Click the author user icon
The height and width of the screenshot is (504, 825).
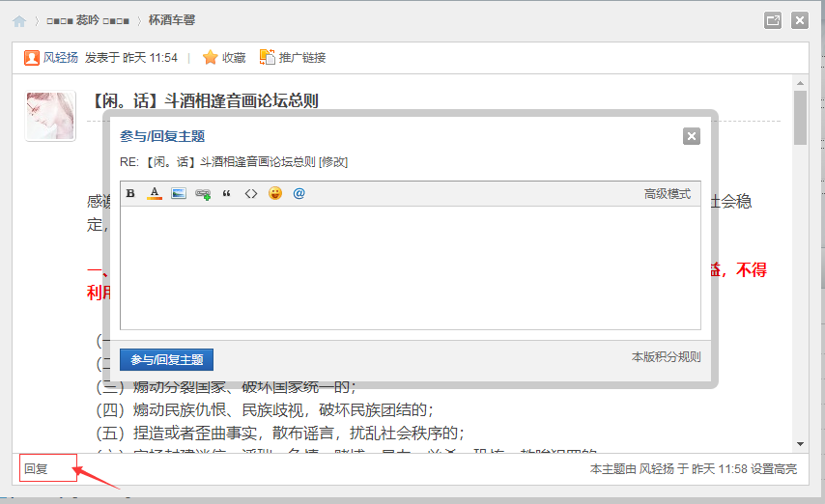pyautogui.click(x=32, y=57)
